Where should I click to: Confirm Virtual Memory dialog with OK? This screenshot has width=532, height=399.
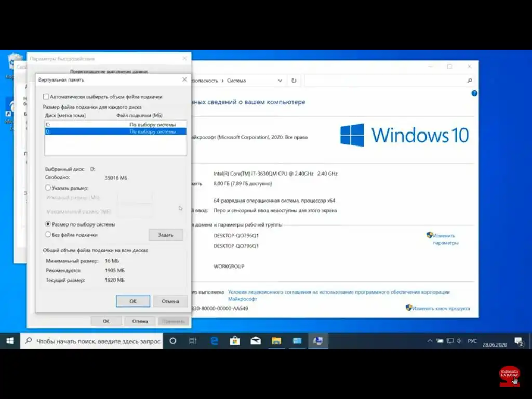click(x=133, y=301)
